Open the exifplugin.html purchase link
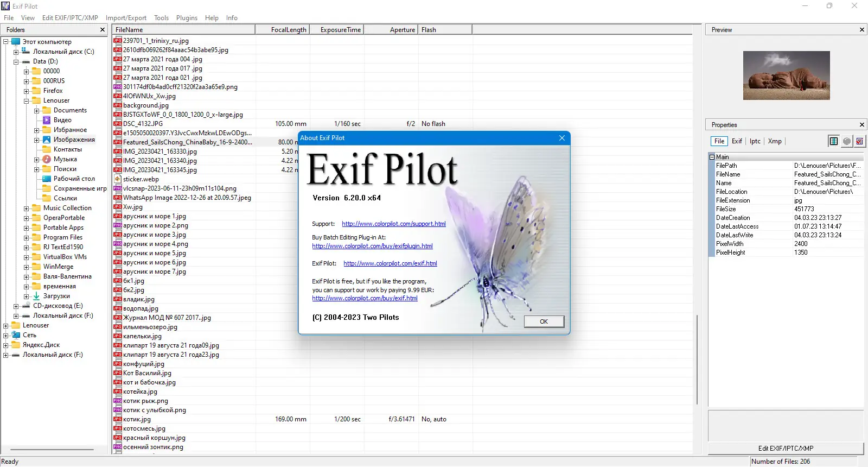 pyautogui.click(x=372, y=246)
